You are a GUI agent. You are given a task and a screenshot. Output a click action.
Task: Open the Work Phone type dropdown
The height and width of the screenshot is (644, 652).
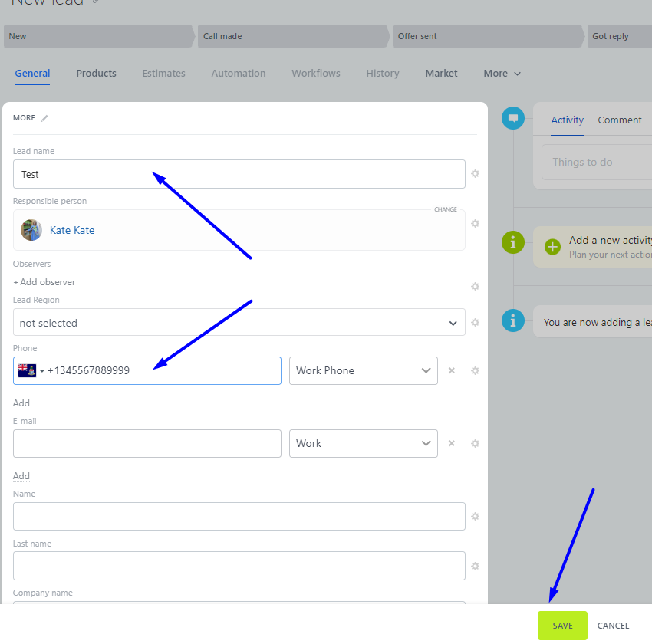363,370
